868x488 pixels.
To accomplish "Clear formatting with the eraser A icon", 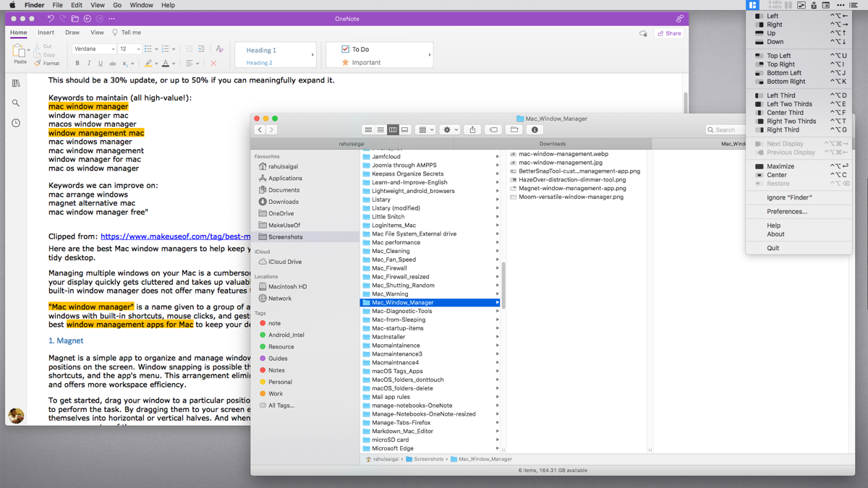I will click(x=219, y=49).
